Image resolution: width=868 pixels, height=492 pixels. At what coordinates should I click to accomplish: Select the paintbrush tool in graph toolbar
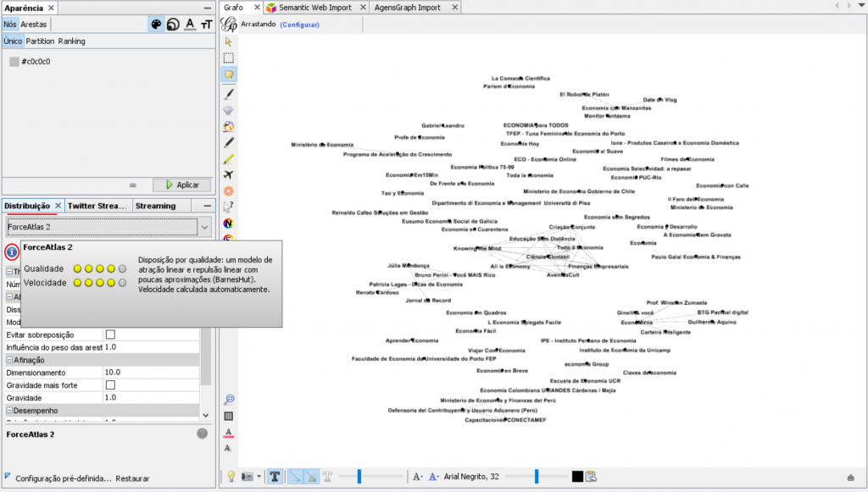pos(229,93)
